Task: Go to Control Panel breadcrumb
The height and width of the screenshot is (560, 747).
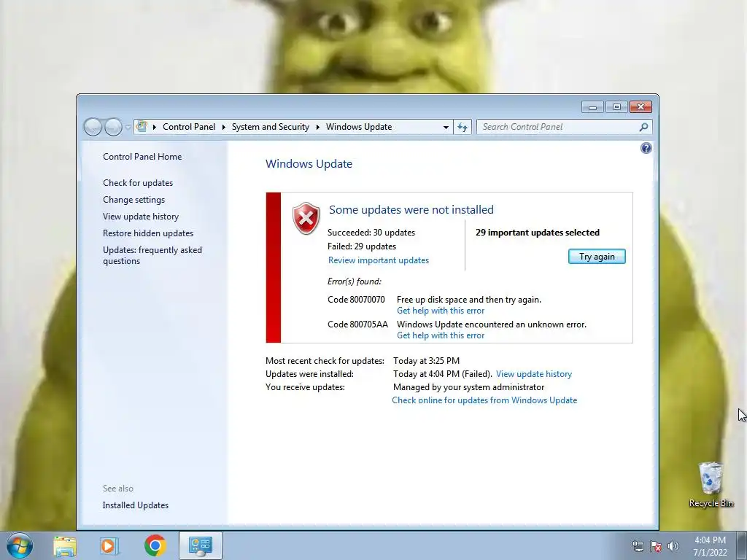Action: pos(189,127)
